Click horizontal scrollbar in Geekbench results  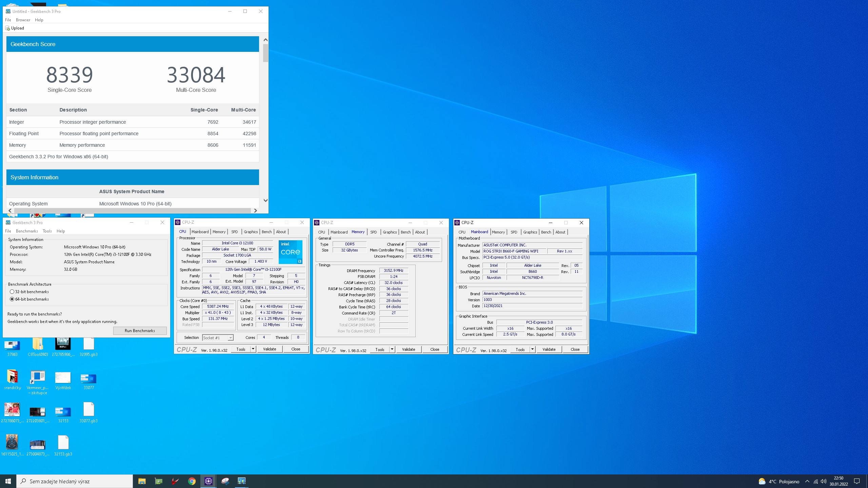[x=132, y=210]
